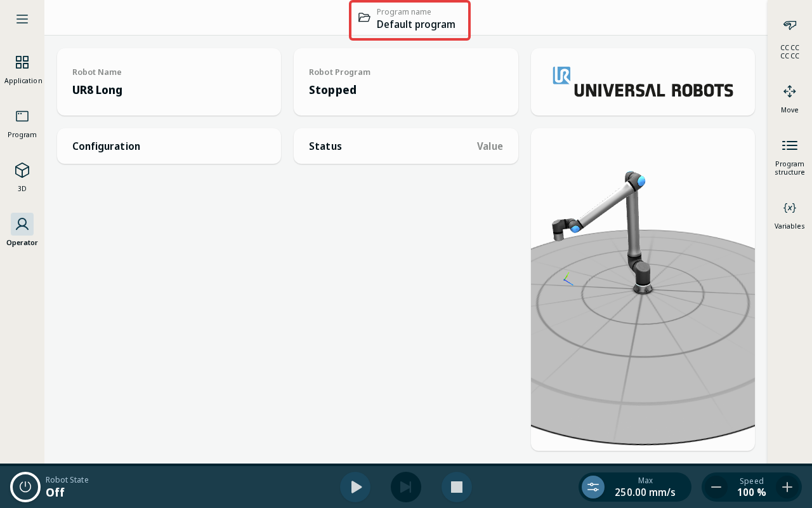The height and width of the screenshot is (508, 812).
Task: Select the Operator section
Action: 22,231
